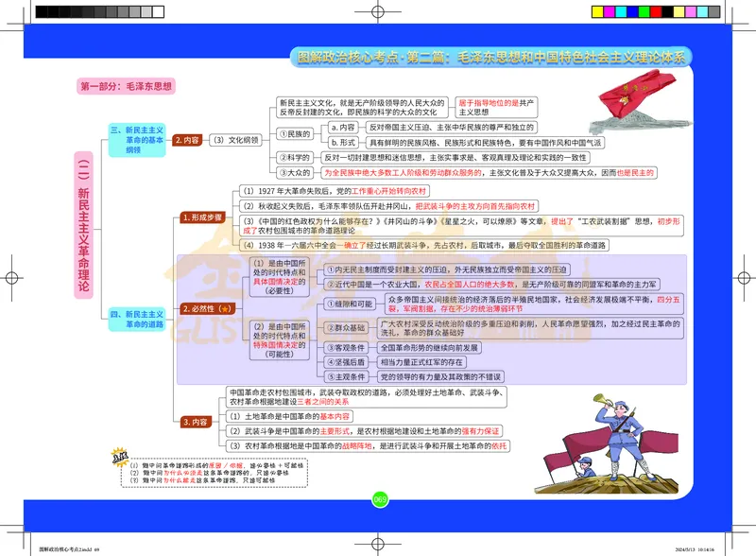Click the highlighted 基本内容 text button
The height and width of the screenshot is (556, 756).
point(335,416)
